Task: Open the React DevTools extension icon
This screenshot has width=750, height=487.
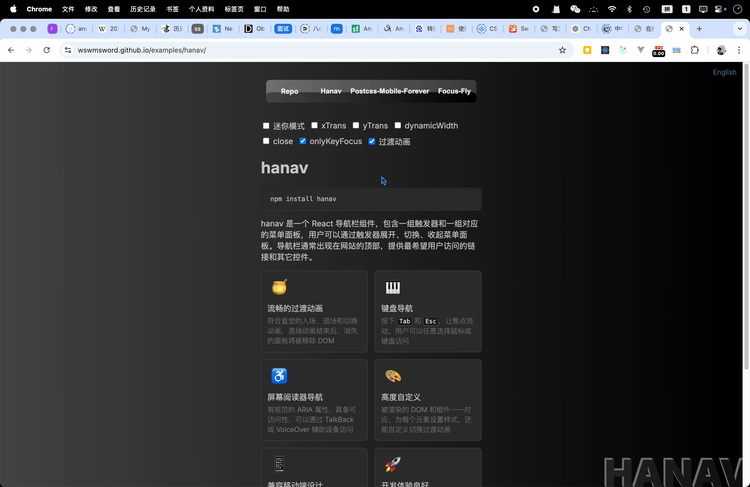Action: tap(605, 50)
